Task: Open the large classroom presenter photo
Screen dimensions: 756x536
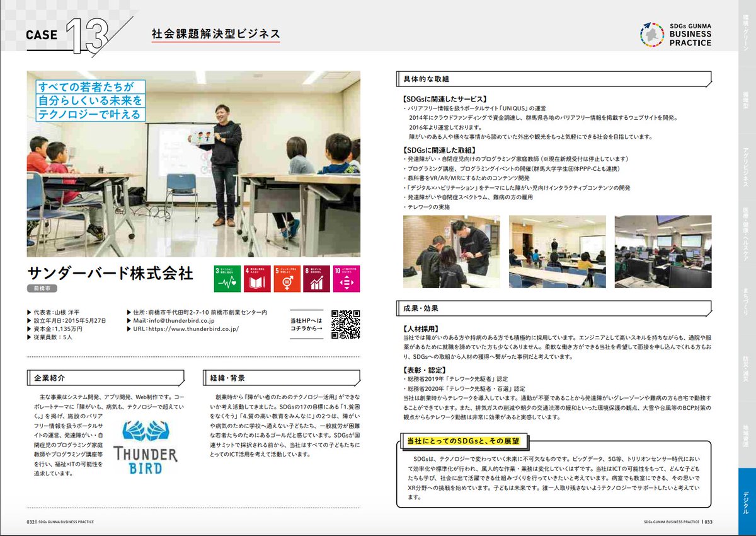Action: (x=193, y=163)
